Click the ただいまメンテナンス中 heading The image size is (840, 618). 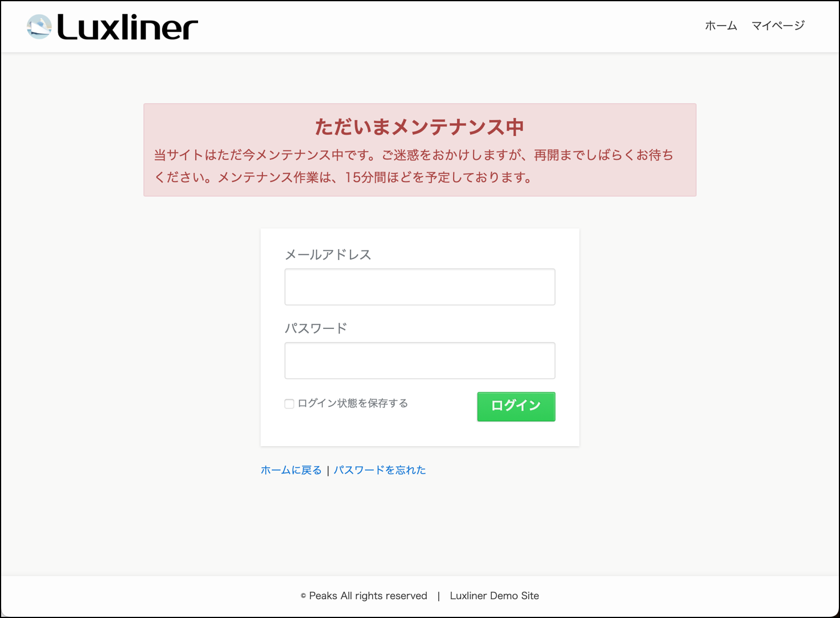[x=419, y=127]
